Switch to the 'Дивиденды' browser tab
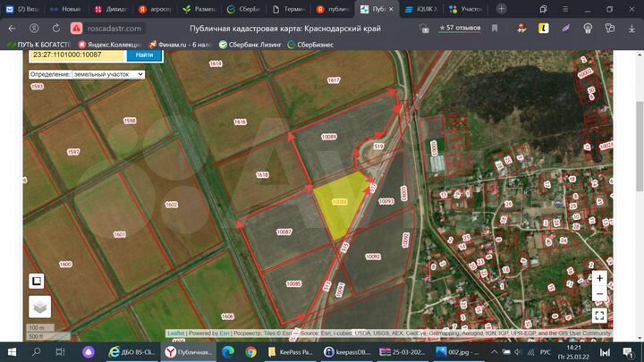This screenshot has width=644, height=362. 110,8
